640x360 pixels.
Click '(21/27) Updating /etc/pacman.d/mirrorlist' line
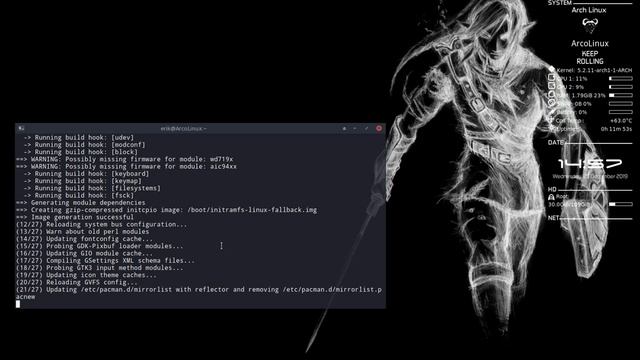click(199, 293)
